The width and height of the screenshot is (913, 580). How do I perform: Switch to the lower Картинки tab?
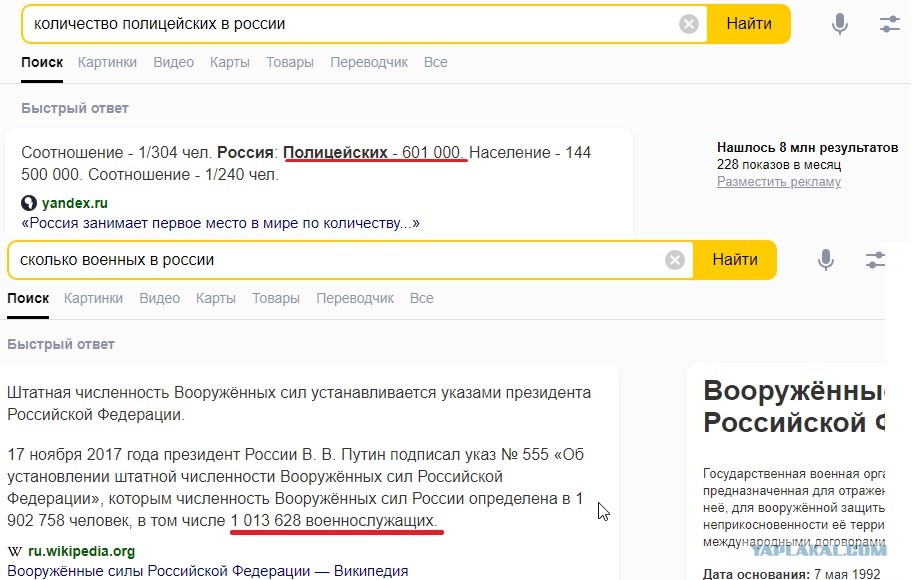click(x=93, y=298)
